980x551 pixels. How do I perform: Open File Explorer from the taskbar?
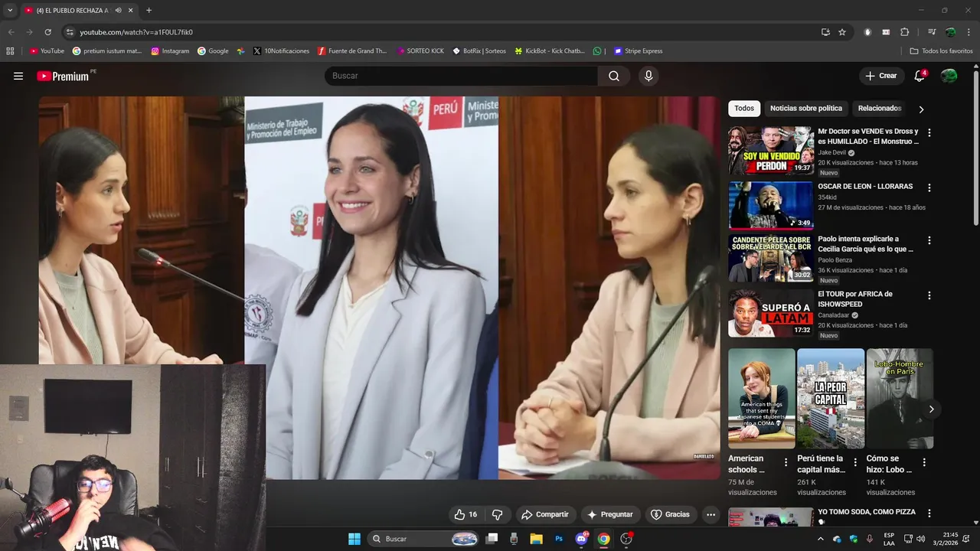pos(536,539)
